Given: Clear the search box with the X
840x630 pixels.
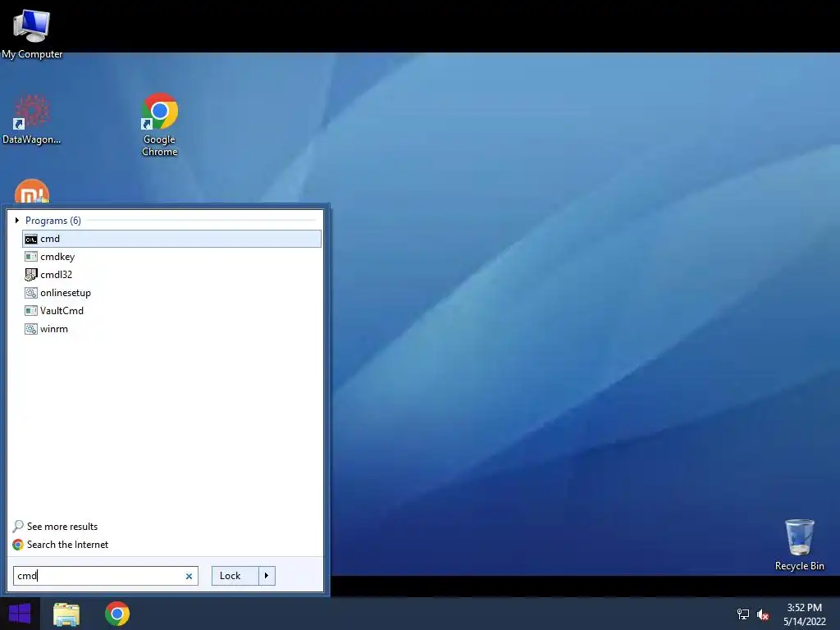Looking at the screenshot, I should coord(189,577).
